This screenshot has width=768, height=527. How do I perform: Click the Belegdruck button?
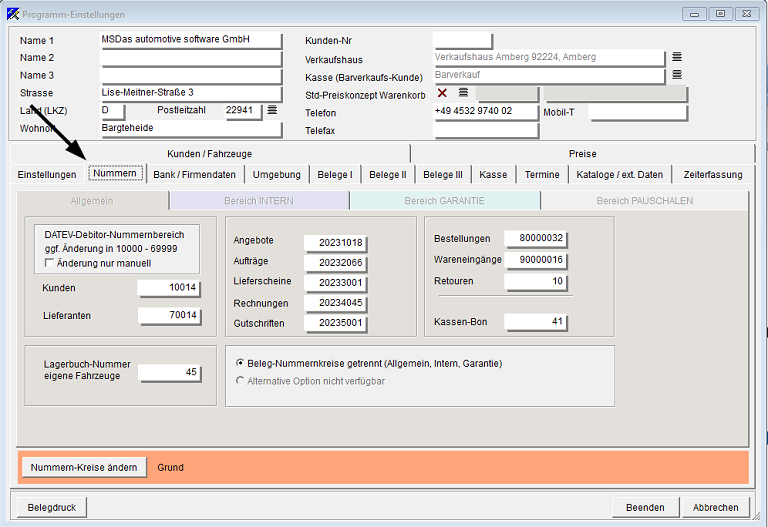52,507
